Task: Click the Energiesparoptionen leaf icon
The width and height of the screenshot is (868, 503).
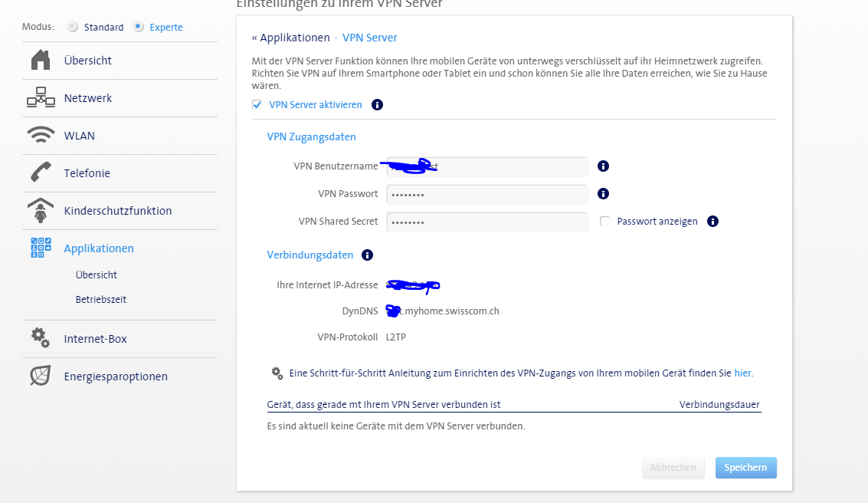Action: [41, 376]
